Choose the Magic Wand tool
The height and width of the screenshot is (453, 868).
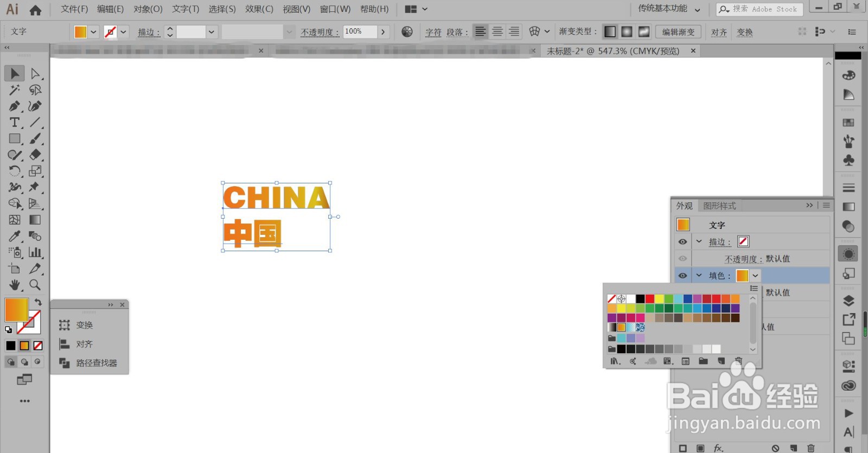15,90
